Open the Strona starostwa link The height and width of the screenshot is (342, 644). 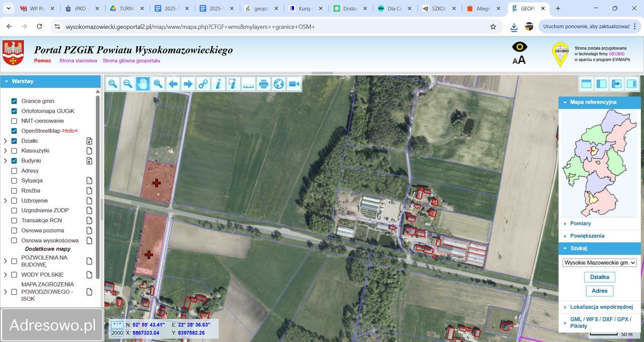point(78,60)
